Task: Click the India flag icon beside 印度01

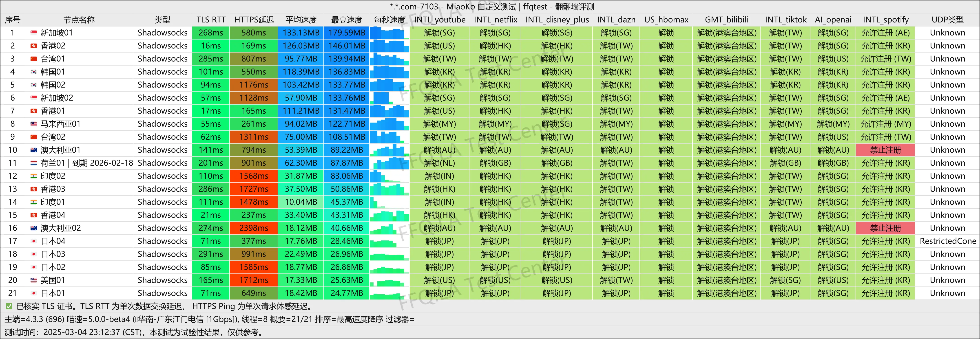Action: point(33,202)
